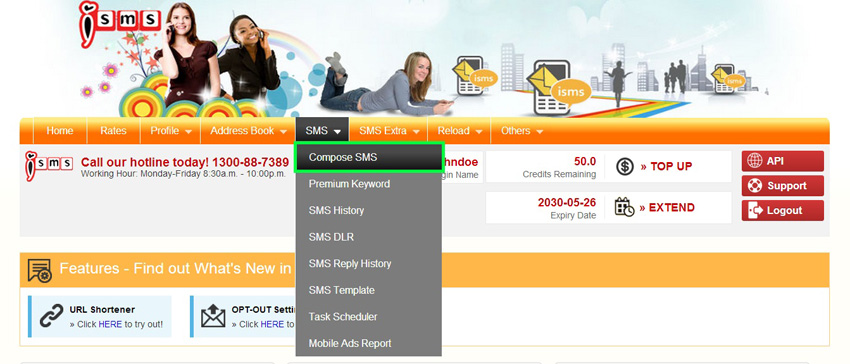Click the exit door icon on Logout
850x364 pixels.
tap(755, 210)
